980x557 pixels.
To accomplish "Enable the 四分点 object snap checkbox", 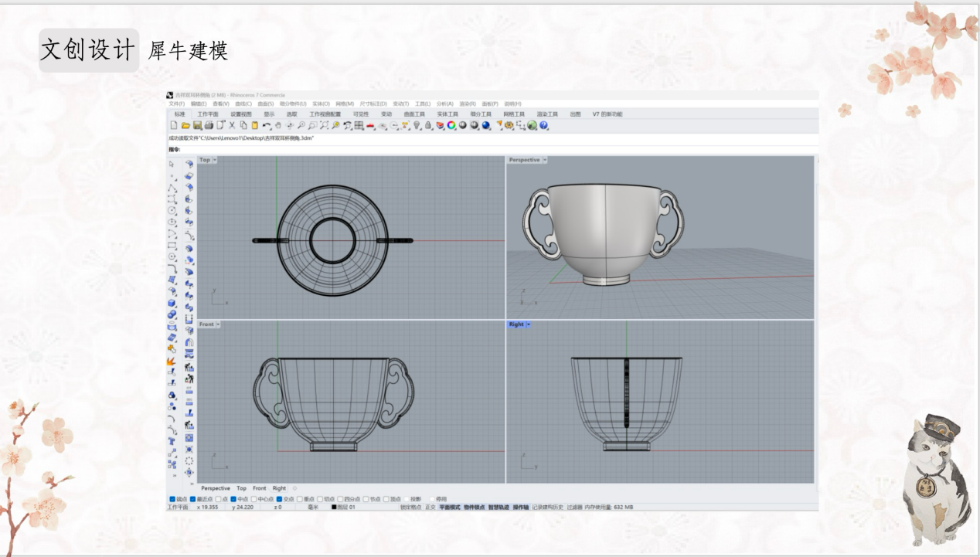I will pos(340,499).
